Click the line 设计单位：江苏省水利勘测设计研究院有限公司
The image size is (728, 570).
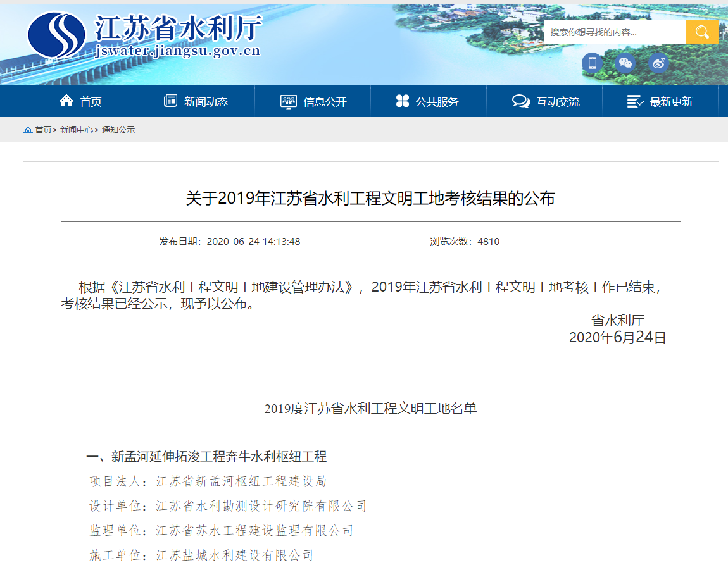[x=228, y=506]
